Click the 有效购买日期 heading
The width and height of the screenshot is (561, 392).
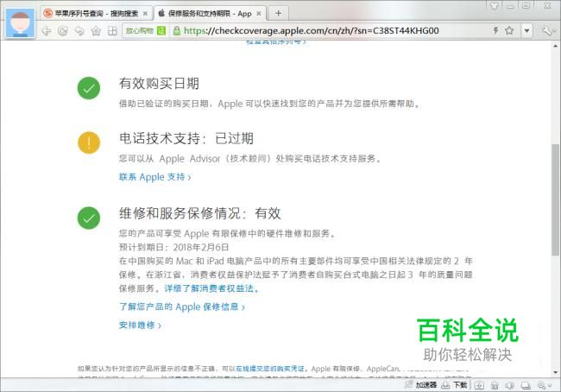point(159,84)
